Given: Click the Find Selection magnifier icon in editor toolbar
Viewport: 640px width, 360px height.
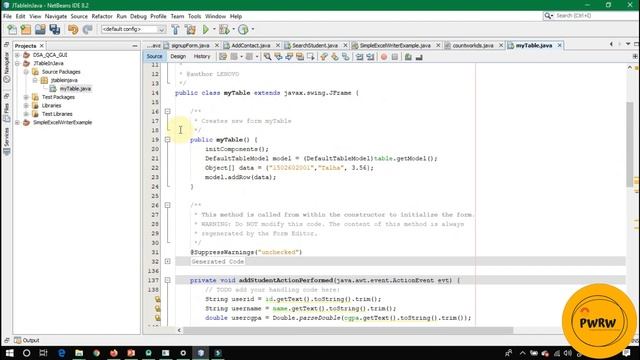Looking at the screenshot, I should click(267, 57).
